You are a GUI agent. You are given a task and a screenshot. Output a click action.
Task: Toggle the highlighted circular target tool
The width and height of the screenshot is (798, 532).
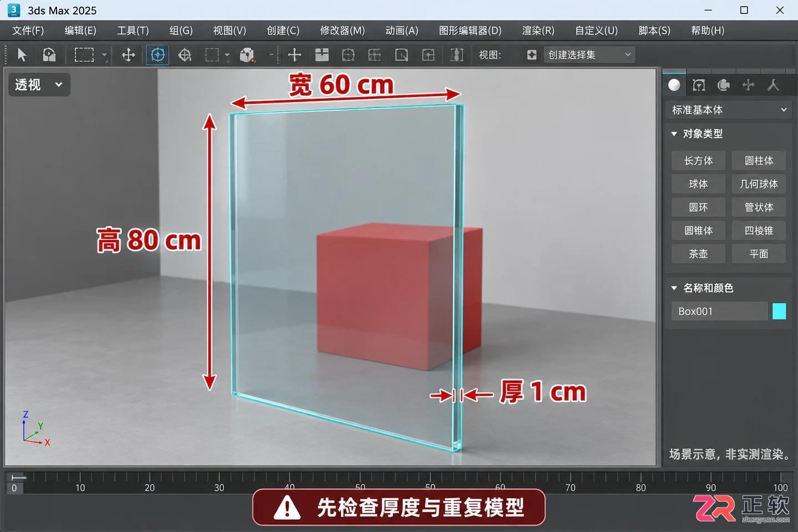[x=157, y=55]
